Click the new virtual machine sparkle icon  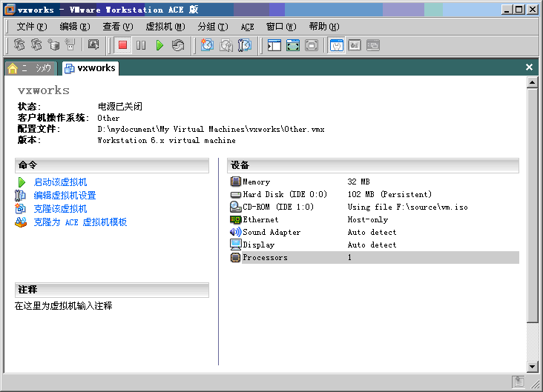click(x=53, y=44)
